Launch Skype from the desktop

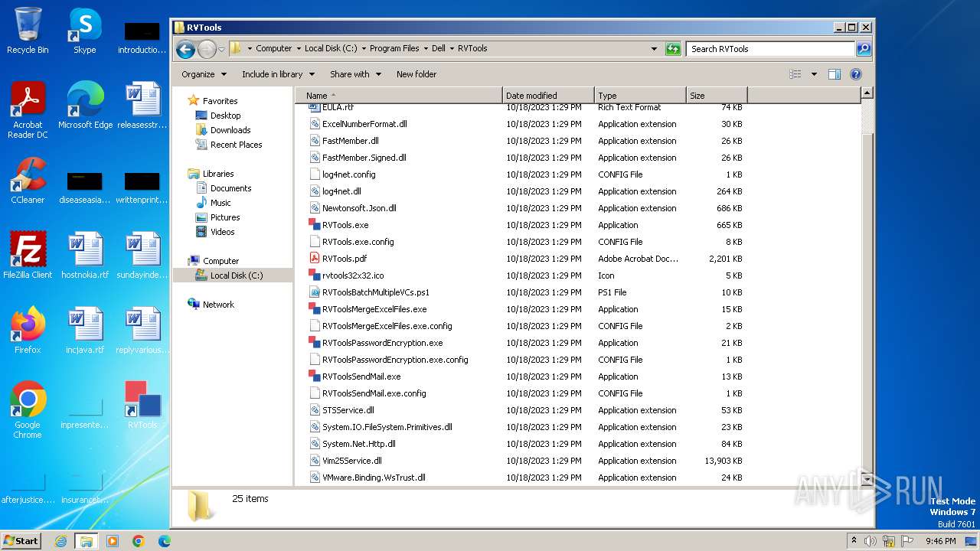85,31
